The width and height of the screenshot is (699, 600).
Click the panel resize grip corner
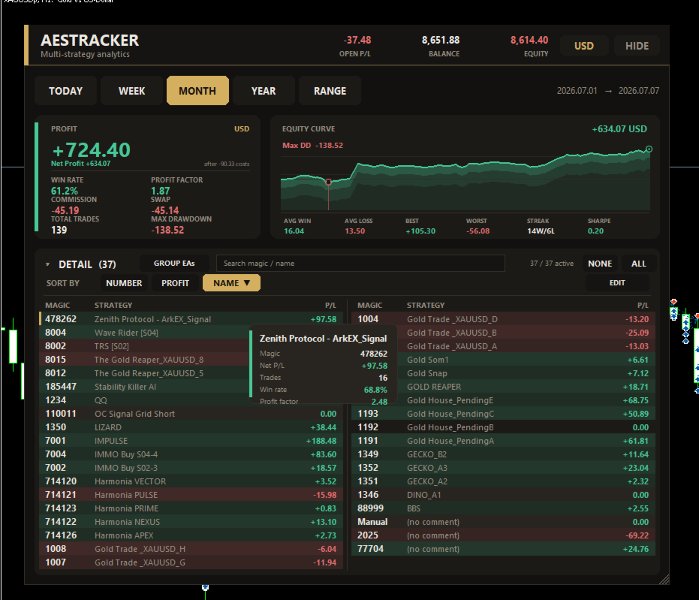pos(664,579)
